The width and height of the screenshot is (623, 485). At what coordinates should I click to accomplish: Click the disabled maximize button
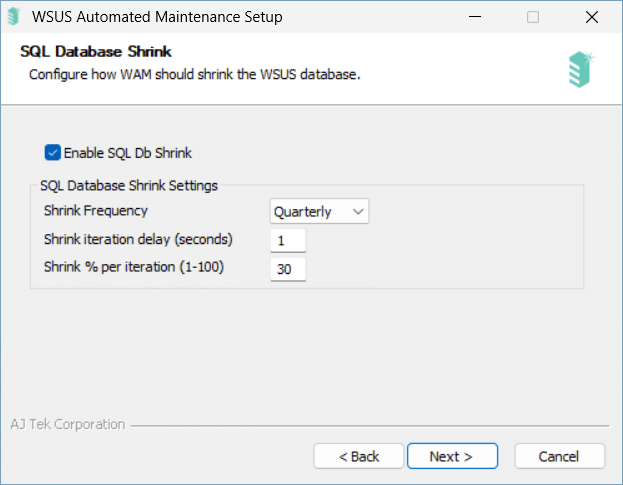pos(533,17)
